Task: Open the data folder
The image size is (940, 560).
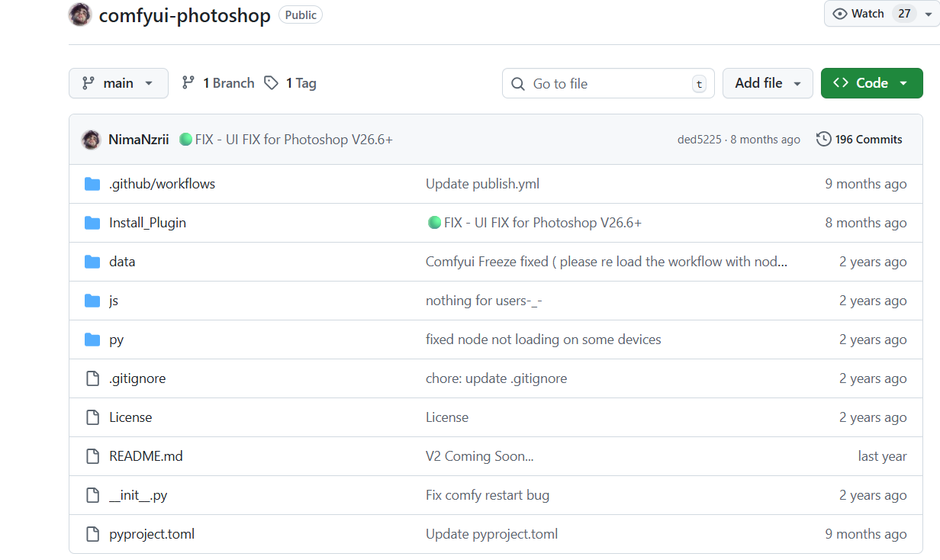Action: [x=122, y=262]
